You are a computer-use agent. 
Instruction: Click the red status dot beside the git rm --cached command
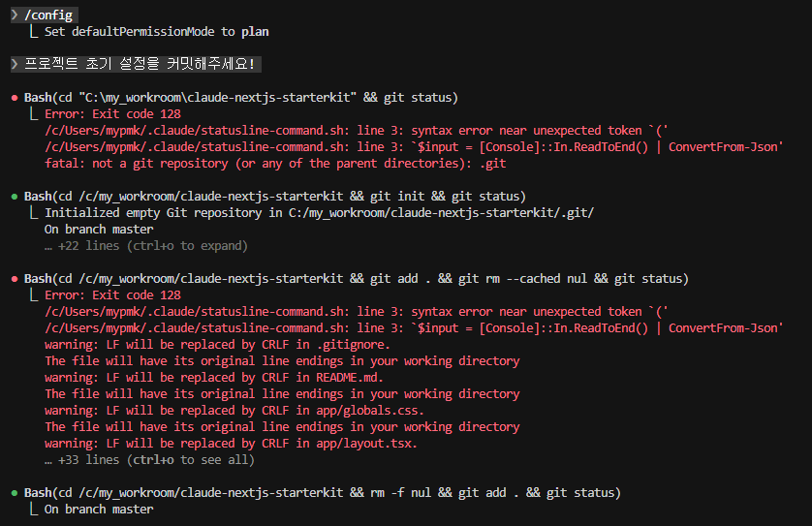pos(14,279)
